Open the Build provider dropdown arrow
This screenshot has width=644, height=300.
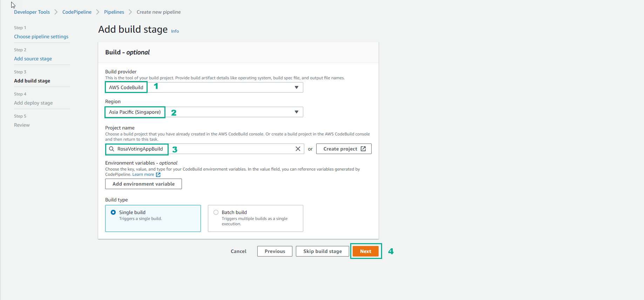(x=296, y=87)
